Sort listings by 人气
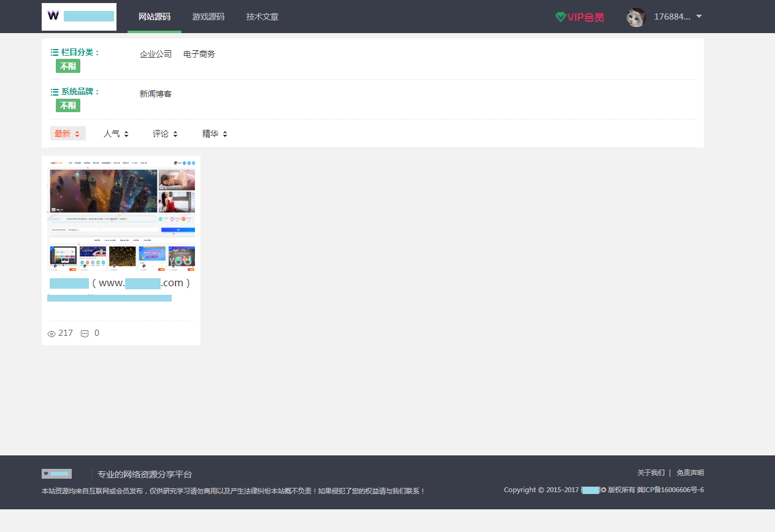This screenshot has height=532, width=775. click(x=116, y=134)
